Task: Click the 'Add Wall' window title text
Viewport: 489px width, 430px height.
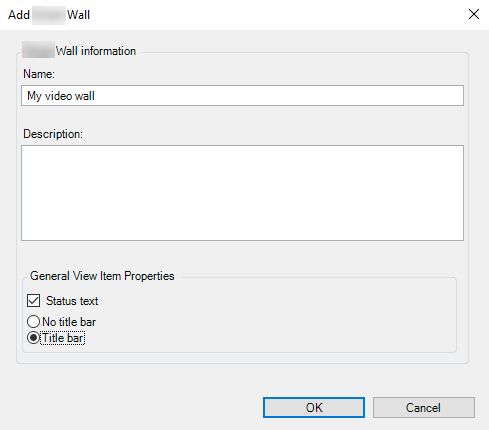Action: click(49, 15)
